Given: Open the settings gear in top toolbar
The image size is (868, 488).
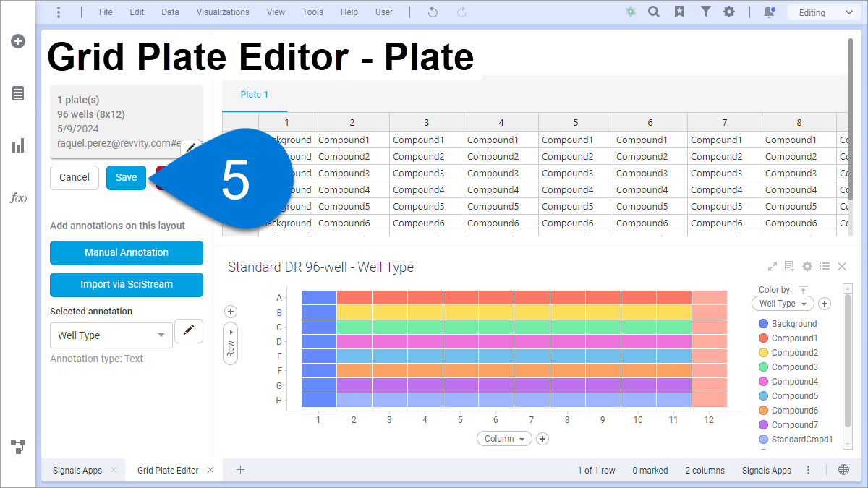Looking at the screenshot, I should coord(729,12).
